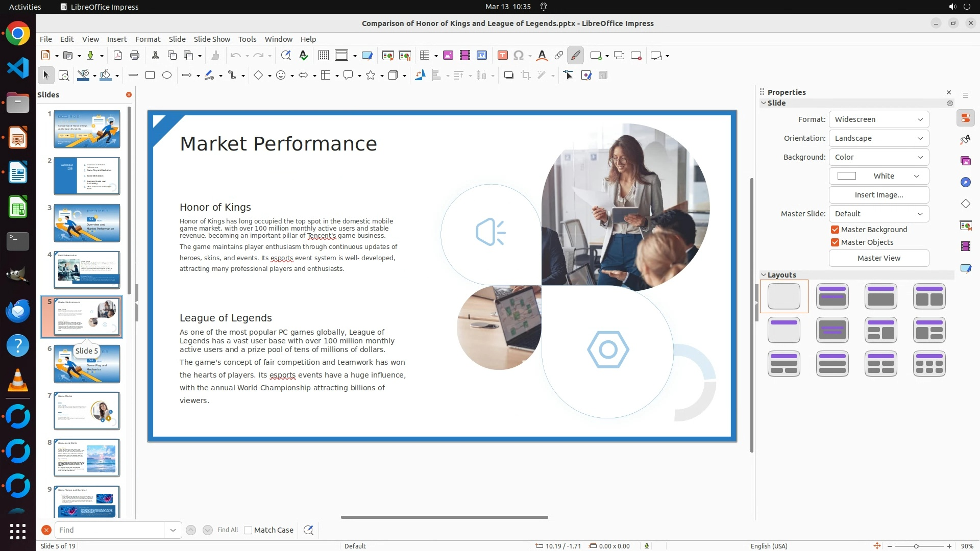Click the Insert Image... button

click(x=878, y=195)
